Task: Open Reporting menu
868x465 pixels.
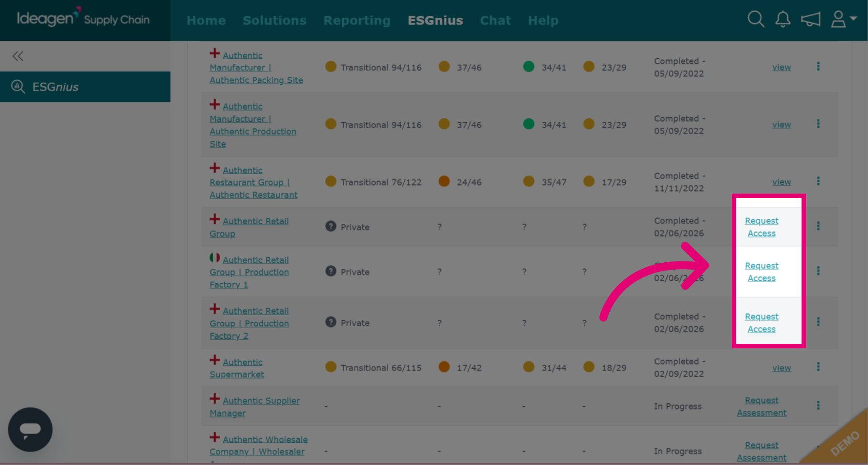Action: (x=357, y=20)
